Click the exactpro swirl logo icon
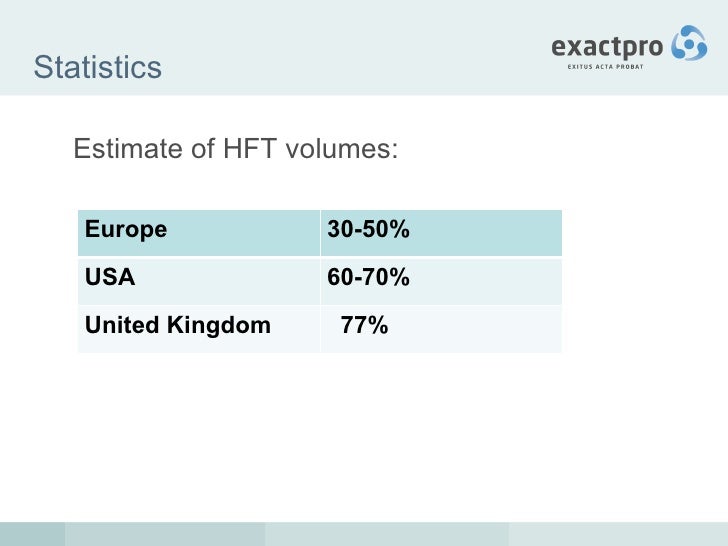The width and height of the screenshot is (728, 546). tap(689, 43)
